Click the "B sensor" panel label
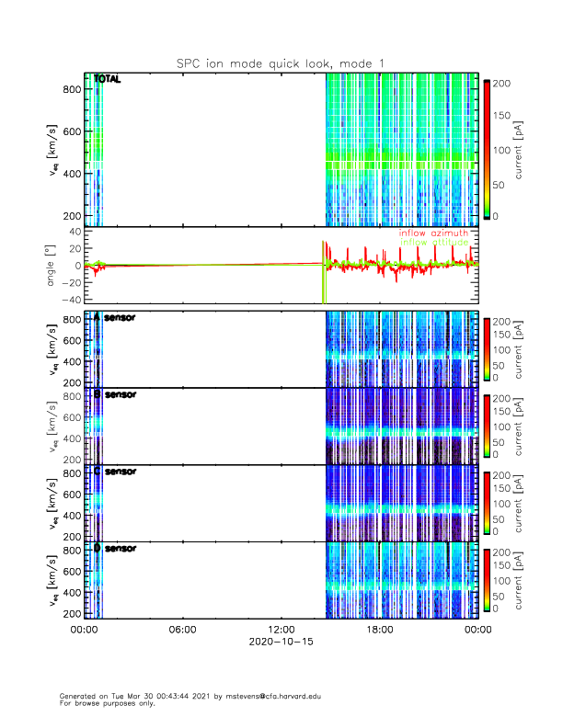Viewport: 563px width, 728px height. [x=114, y=394]
